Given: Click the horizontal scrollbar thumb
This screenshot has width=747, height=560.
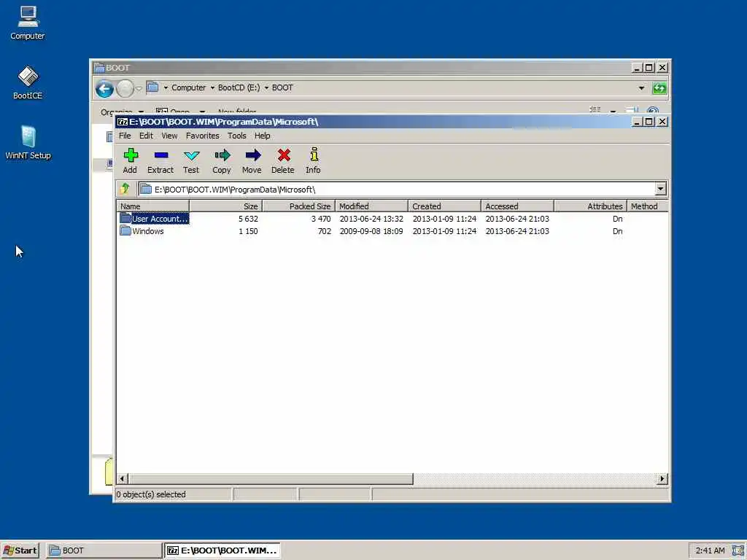Looking at the screenshot, I should click(271, 478).
